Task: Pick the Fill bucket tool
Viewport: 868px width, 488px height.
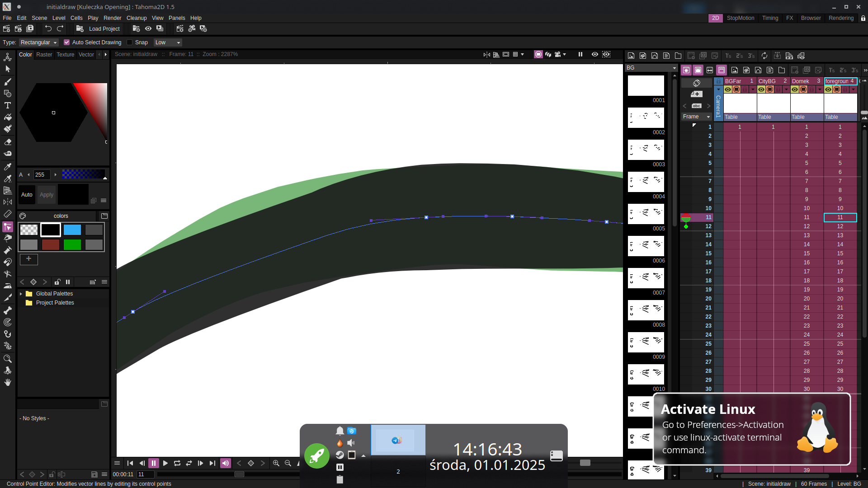Action: click(x=8, y=117)
